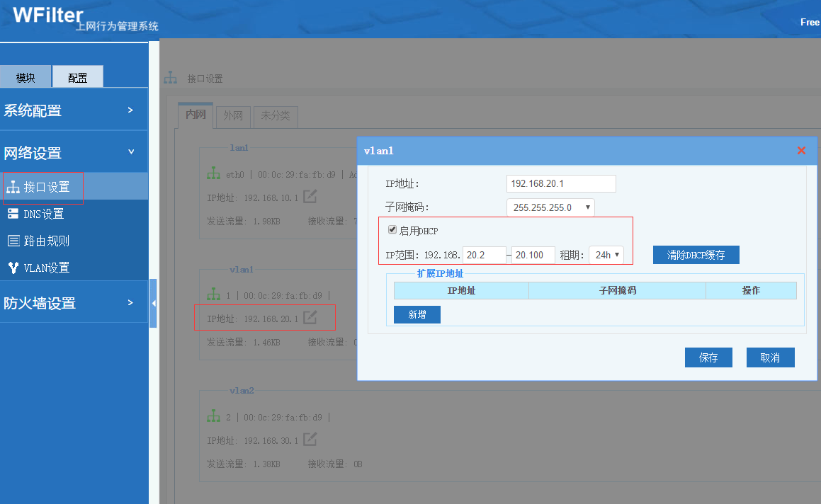
Task: Open the 租期 lease time dropdown
Action: pyautogui.click(x=606, y=255)
